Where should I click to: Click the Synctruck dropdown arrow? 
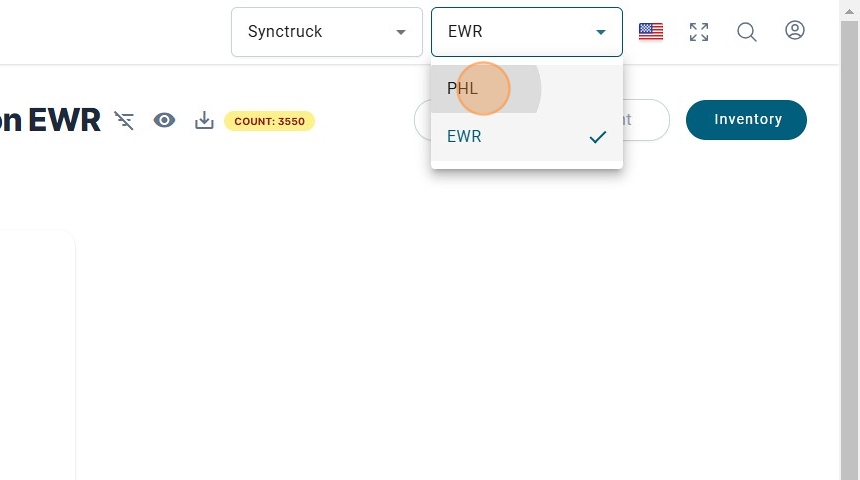[x=401, y=32]
